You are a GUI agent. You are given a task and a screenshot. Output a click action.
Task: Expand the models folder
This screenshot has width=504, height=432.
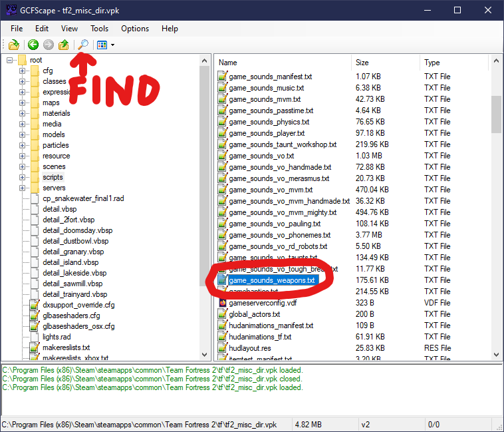click(x=22, y=134)
